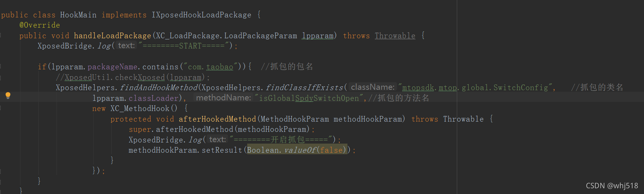Click the findClassIfExists call
644x194 pixels.
point(304,88)
